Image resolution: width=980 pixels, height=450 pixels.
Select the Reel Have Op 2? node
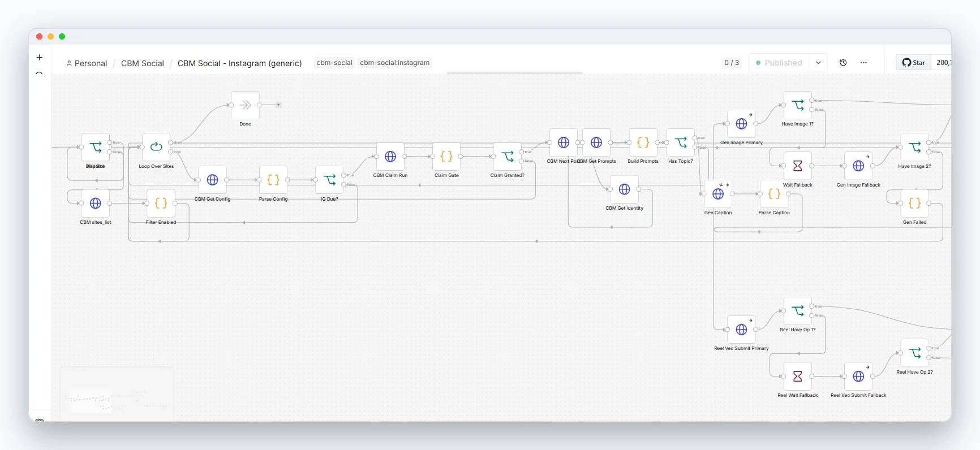pos(914,353)
